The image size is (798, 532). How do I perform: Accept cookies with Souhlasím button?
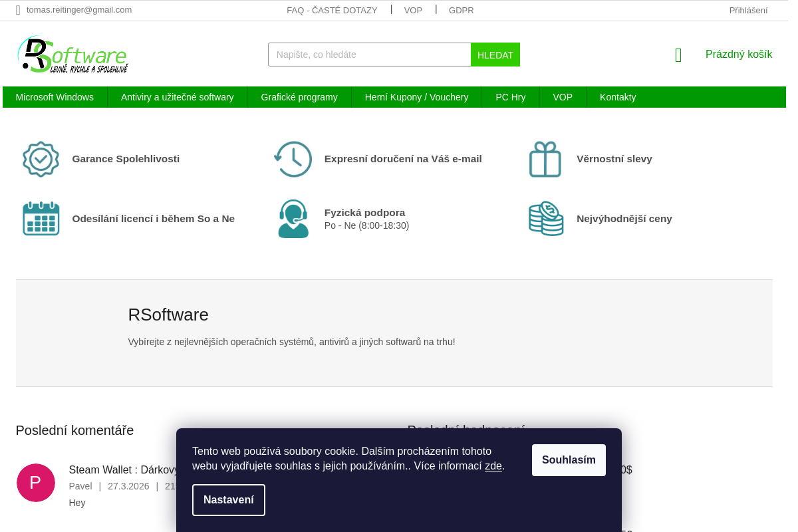pos(569,460)
